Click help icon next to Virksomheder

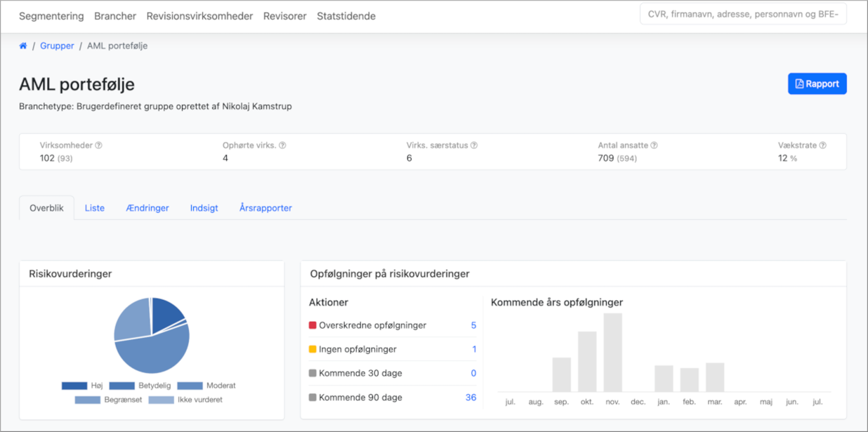[99, 145]
